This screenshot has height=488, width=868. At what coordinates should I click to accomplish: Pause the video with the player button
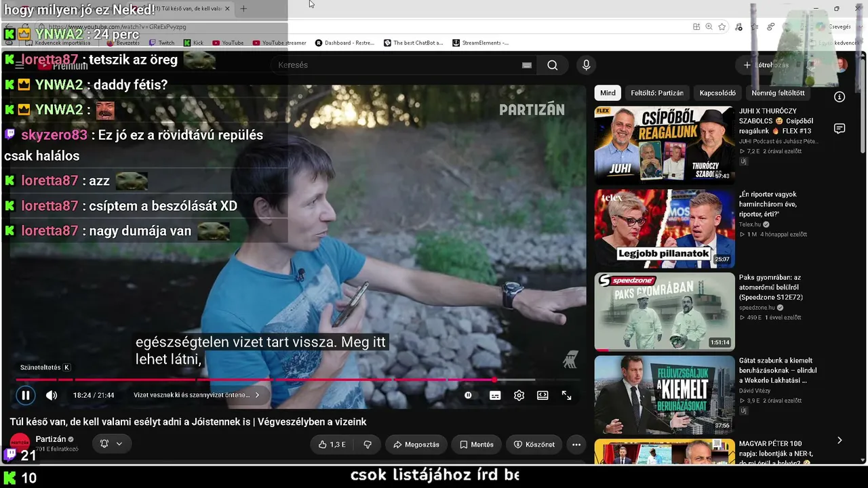click(x=25, y=395)
